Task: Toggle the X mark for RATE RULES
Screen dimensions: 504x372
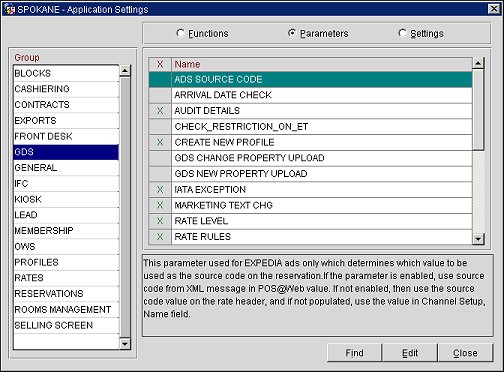Action: tap(160, 237)
